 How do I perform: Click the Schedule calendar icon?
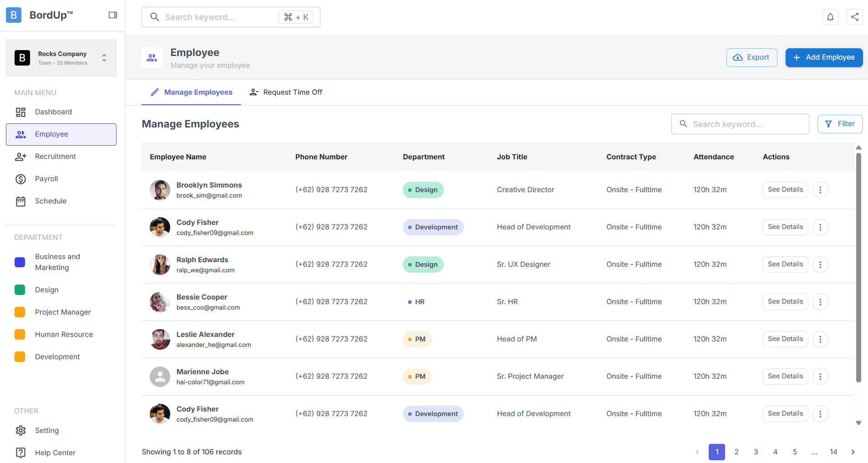tap(20, 201)
